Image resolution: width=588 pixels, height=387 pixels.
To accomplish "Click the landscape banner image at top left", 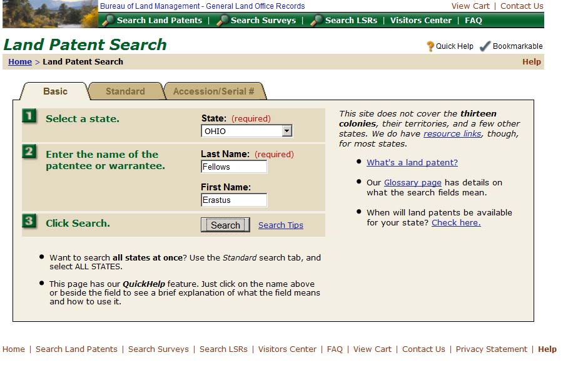I will (x=50, y=14).
